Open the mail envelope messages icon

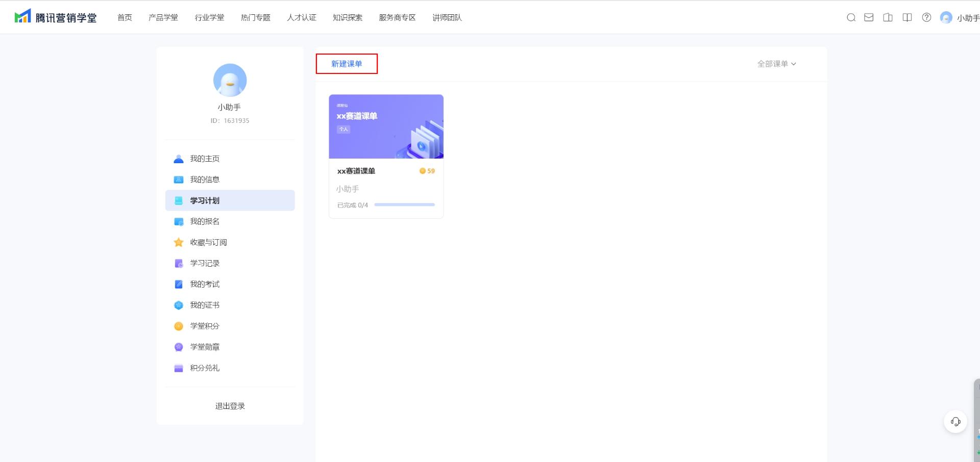(869, 18)
